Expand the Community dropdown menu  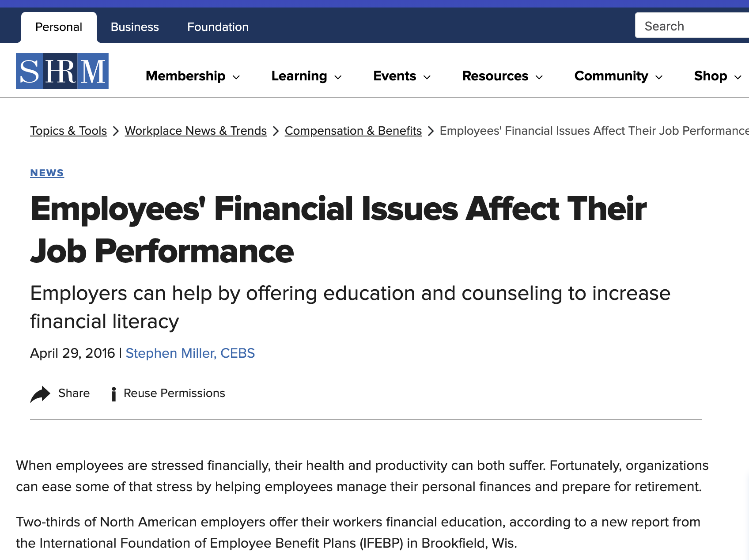(618, 76)
